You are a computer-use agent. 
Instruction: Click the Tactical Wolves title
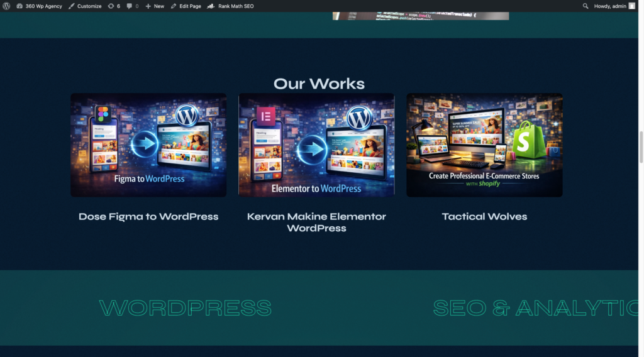point(485,217)
